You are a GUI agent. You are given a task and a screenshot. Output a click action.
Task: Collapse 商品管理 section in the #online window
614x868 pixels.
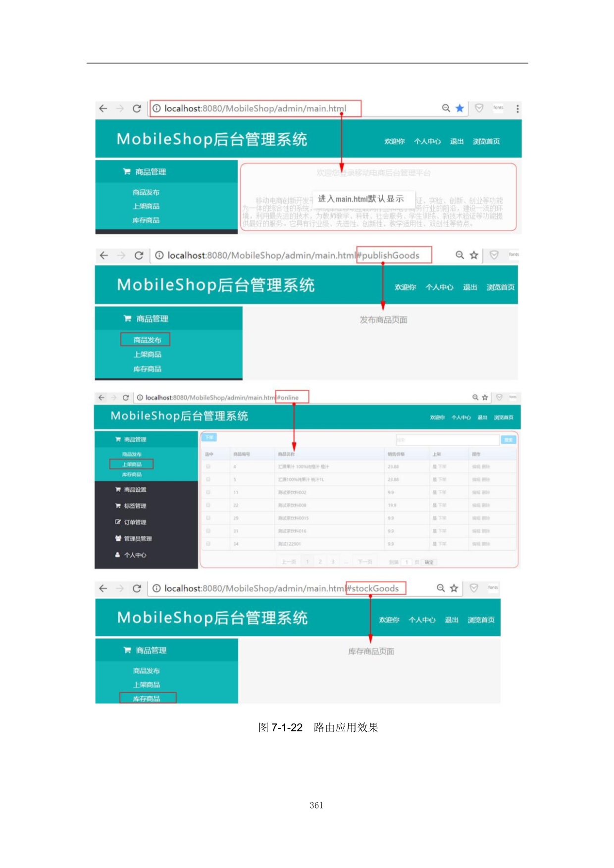pyautogui.click(x=135, y=440)
